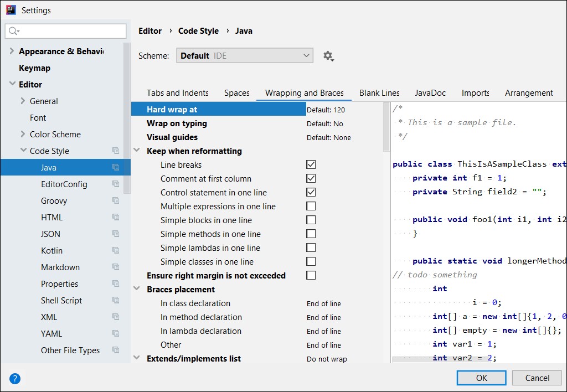This screenshot has height=392, width=567.
Task: Switch to the Spaces tab
Action: 237,93
